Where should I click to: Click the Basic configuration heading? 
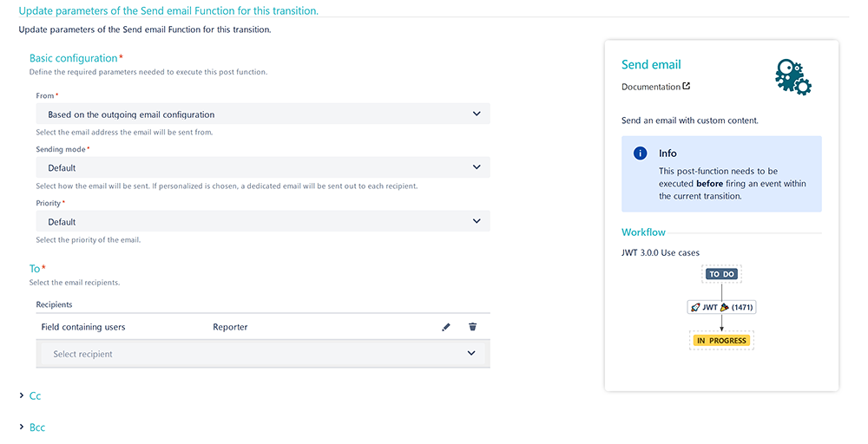pos(74,58)
